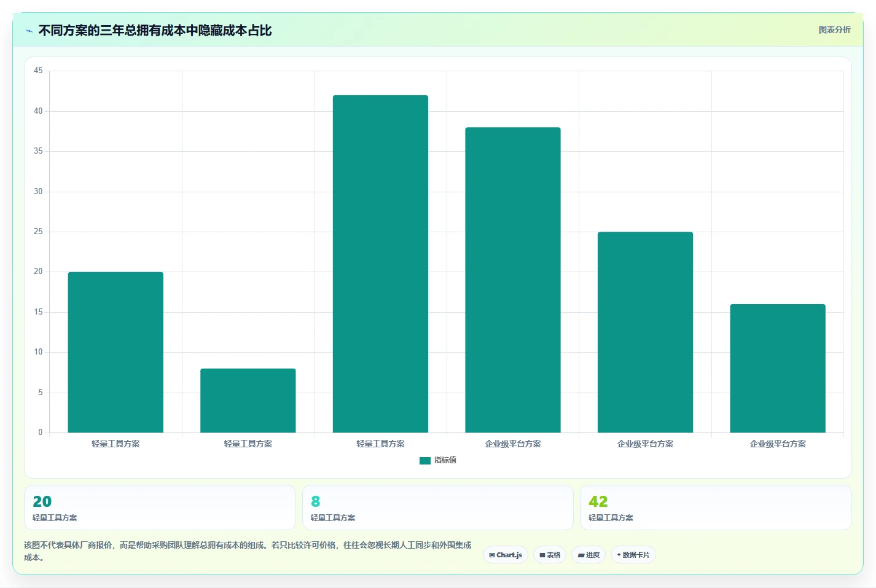The height and width of the screenshot is (588, 876).
Task: Open the stat card showing 8
Action: click(437, 508)
